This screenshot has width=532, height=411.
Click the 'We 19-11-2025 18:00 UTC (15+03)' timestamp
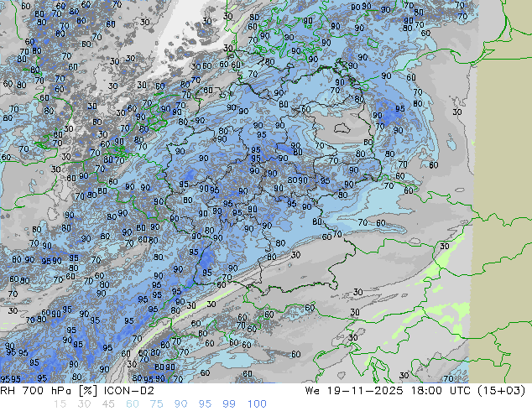pos(415,391)
